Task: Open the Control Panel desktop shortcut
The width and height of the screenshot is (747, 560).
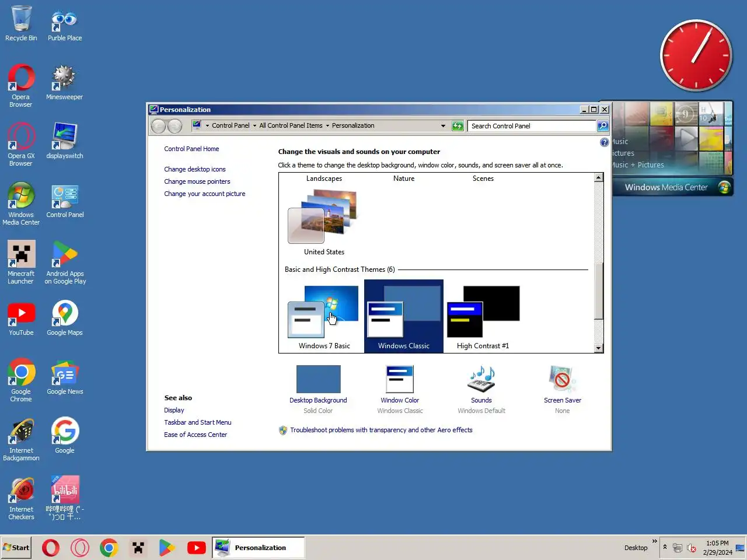Action: pyautogui.click(x=65, y=199)
